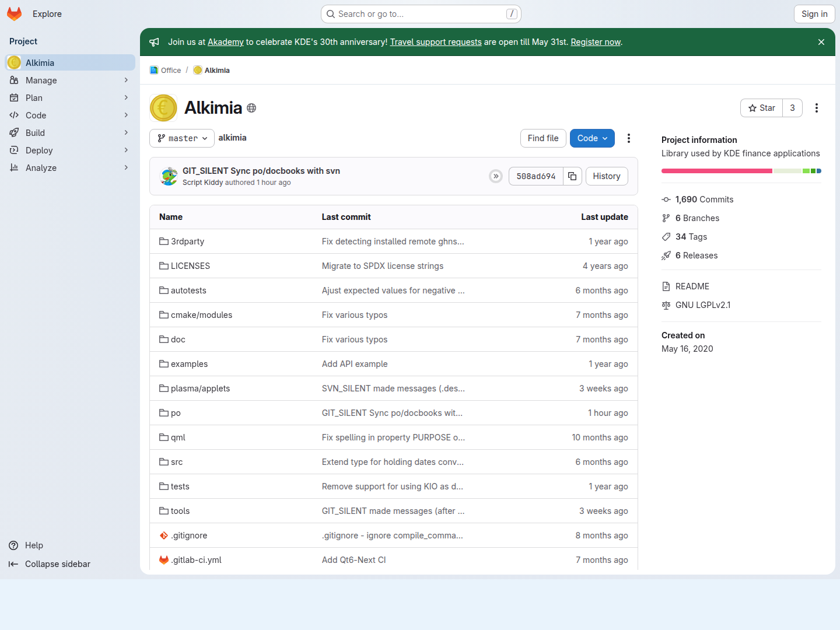This screenshot has height=630, width=840.
Task: Click the Alkimia coin project avatar
Action: coord(163,108)
